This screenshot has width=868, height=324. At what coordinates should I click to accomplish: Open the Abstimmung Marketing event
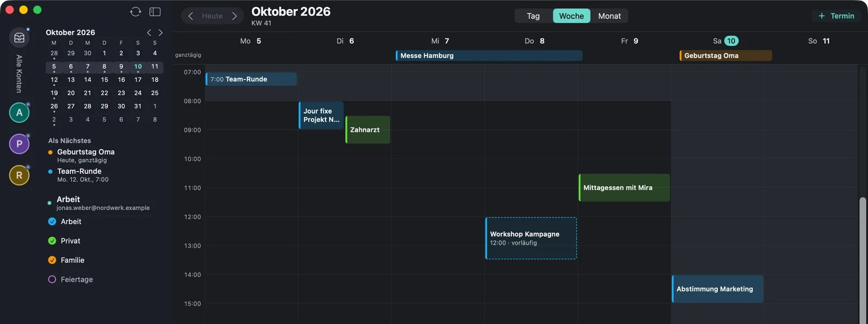[718, 289]
